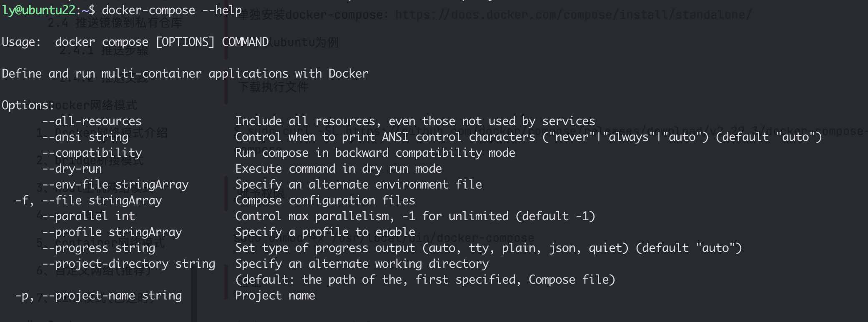Click the [OPTIONS] placeholder in usage line

[185, 42]
